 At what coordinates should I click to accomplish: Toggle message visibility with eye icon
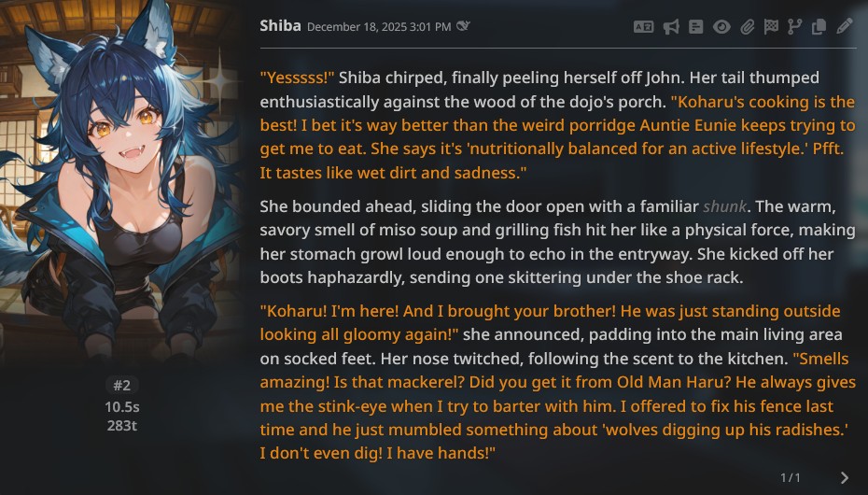[x=721, y=27]
